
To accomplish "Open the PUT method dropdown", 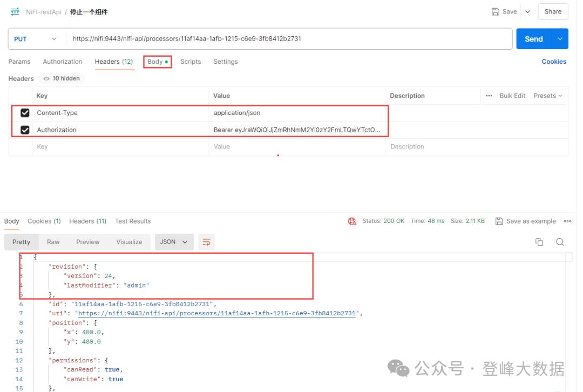I will [35, 39].
